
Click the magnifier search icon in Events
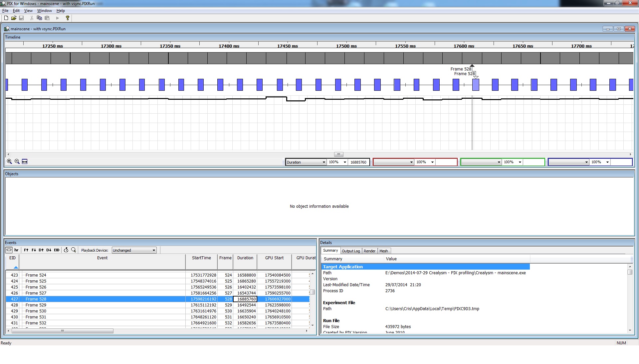click(74, 250)
